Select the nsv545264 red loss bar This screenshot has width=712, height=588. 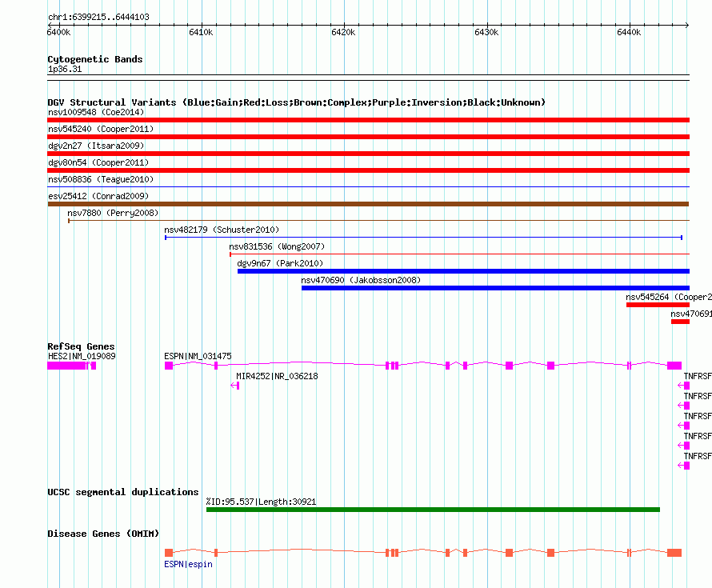658,305
